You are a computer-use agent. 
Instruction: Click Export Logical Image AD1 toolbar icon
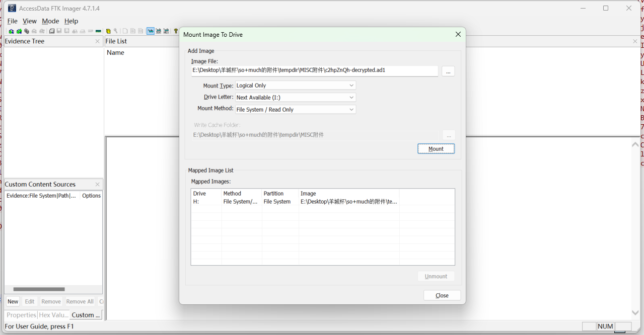point(66,31)
